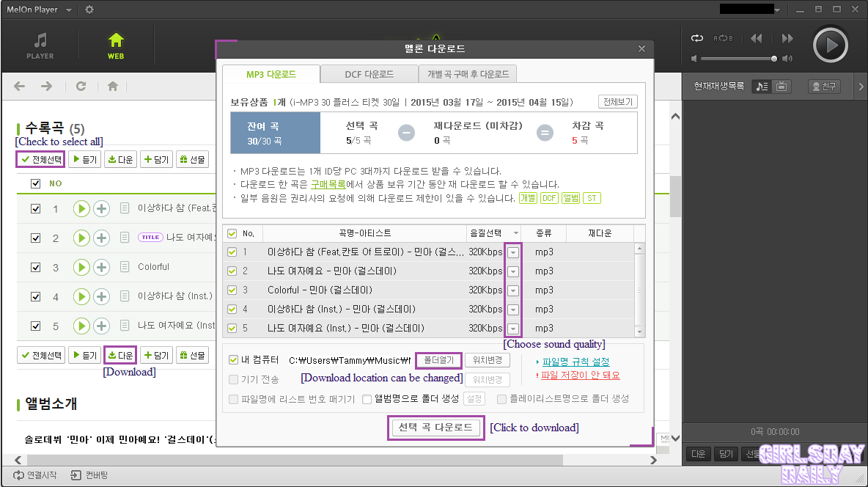The height and width of the screenshot is (487, 868).
Task: Toggle A-B section repeat
Action: 723,38
